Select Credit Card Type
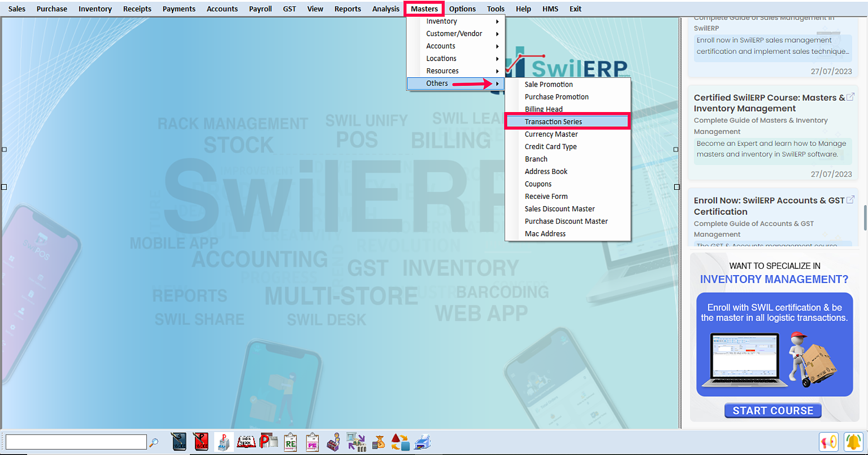Viewport: 868px width, 455px height. 568,146
